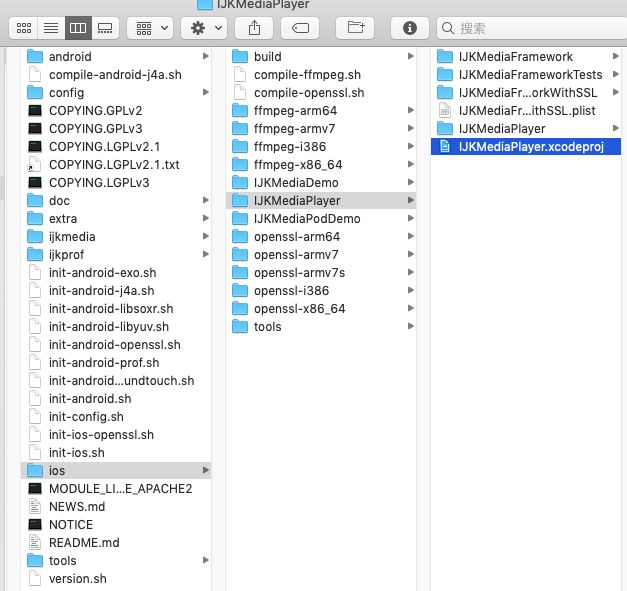
Task: Click the Share toolbar icon
Action: pos(254,28)
